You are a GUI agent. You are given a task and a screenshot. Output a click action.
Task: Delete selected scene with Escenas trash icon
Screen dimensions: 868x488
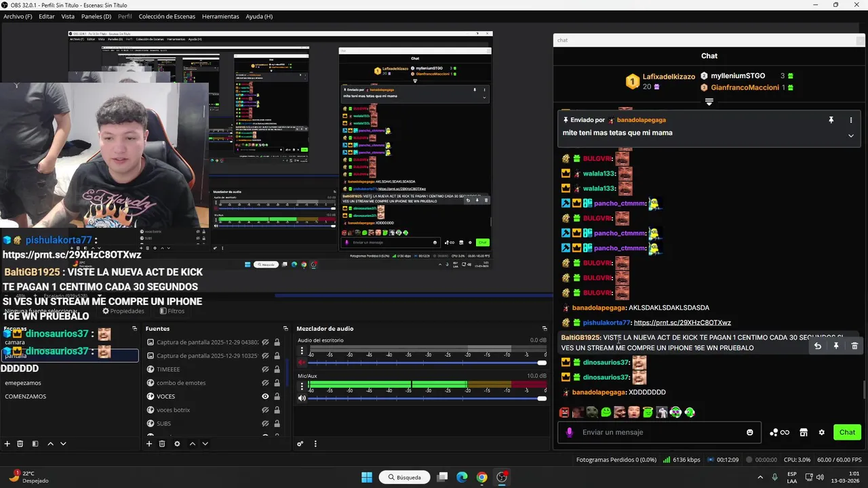click(x=20, y=444)
